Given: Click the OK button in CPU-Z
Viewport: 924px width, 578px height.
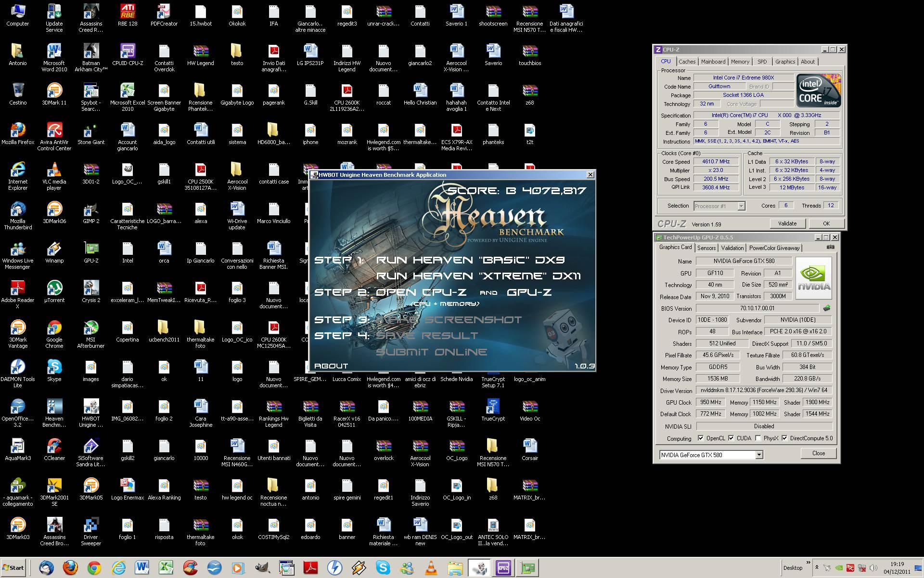Looking at the screenshot, I should click(826, 223).
